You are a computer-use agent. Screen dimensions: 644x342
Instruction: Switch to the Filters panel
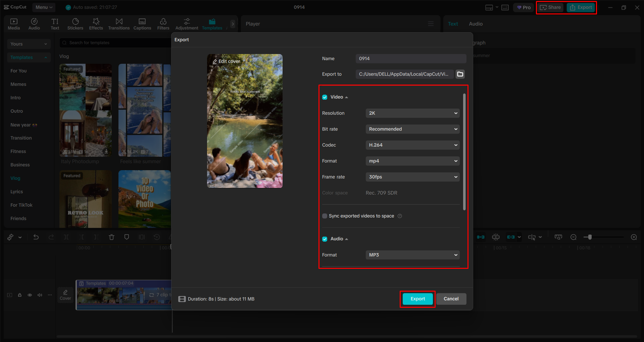(163, 23)
